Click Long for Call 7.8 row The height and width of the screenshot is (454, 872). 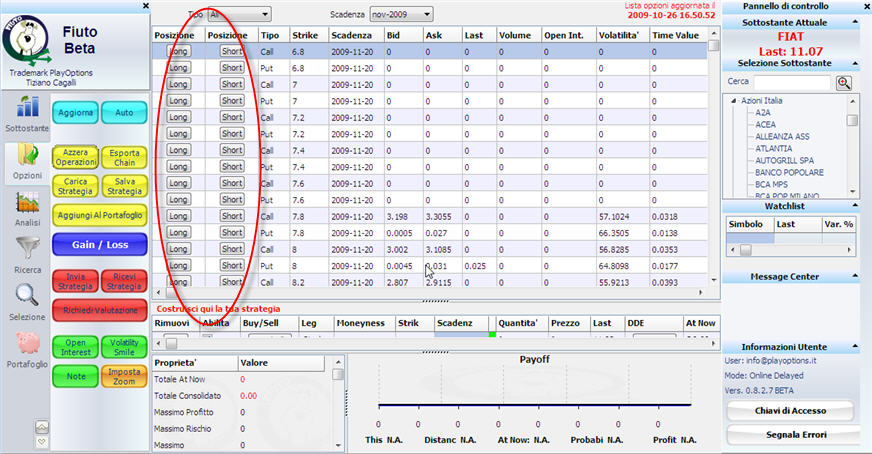click(179, 216)
